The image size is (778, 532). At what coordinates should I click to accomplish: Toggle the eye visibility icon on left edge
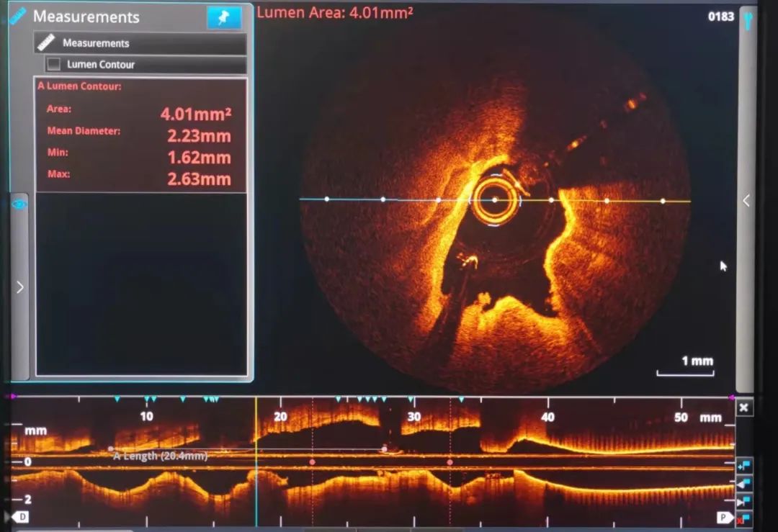click(19, 204)
